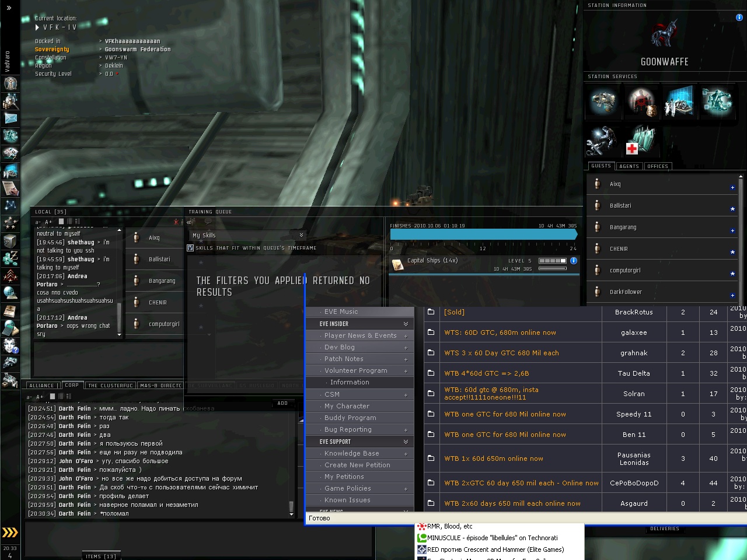Image resolution: width=747 pixels, height=560 pixels.
Task: Open thread WTS: 60D GTC, 680m online now
Action: pos(500,332)
